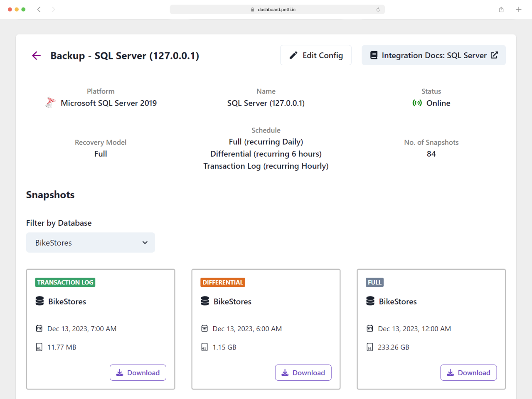This screenshot has height=399, width=532.
Task: Click calendar icon beside Dec 13, 6:00 AM
Action: (204, 328)
